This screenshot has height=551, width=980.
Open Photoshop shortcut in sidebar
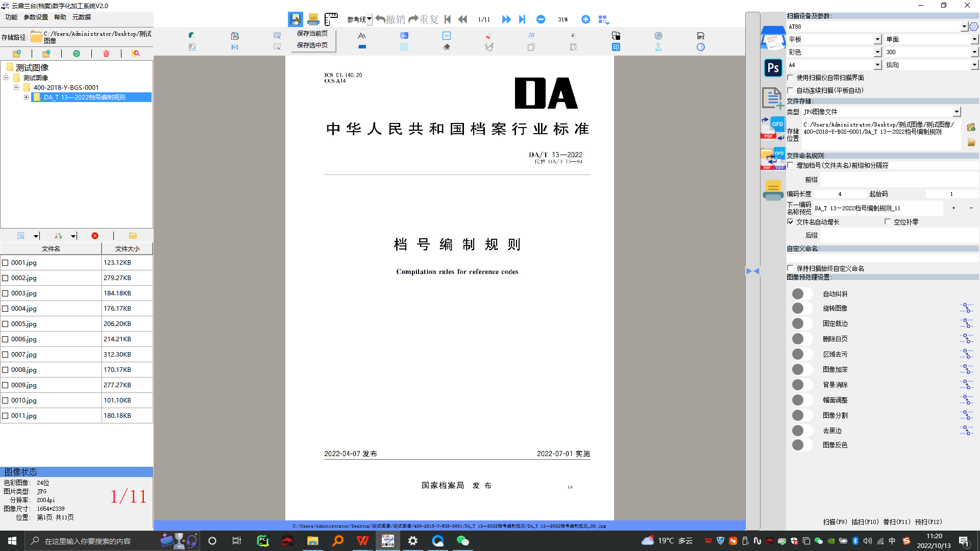point(773,68)
